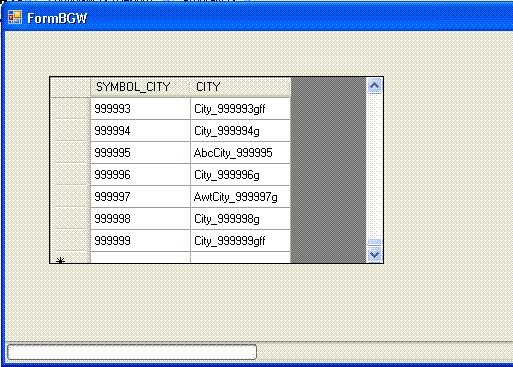This screenshot has width=513, height=367.
Task: Select cell 999997
Action: (x=140, y=197)
